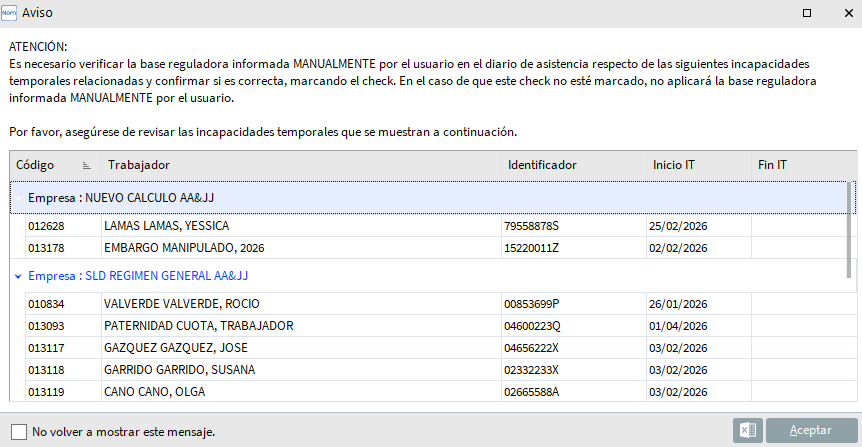Enable 'No volver a mostrar este mensaje' checkbox
Viewport: 862px width, 447px height.
click(19, 431)
